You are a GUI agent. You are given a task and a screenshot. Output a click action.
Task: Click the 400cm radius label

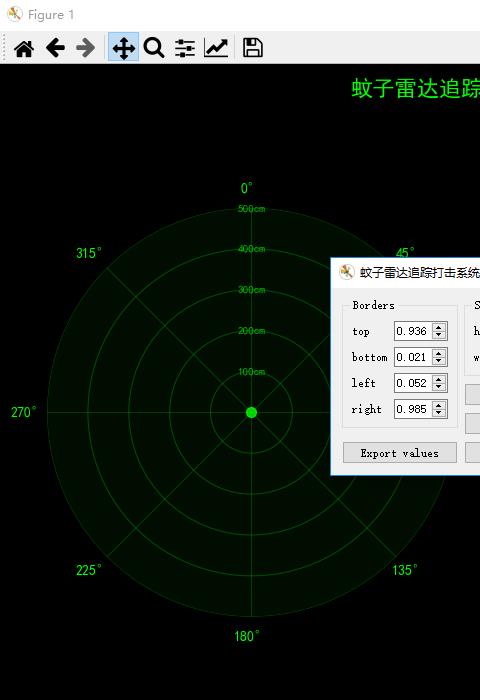pos(251,249)
